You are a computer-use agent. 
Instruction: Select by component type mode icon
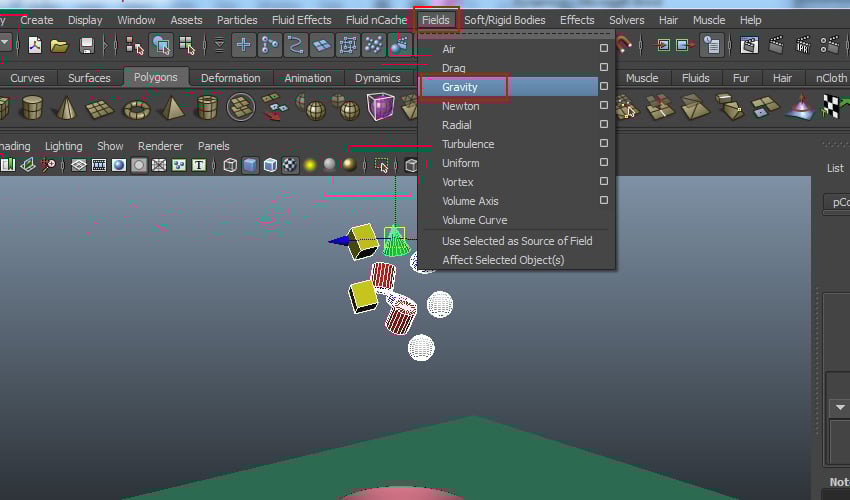(x=187, y=46)
